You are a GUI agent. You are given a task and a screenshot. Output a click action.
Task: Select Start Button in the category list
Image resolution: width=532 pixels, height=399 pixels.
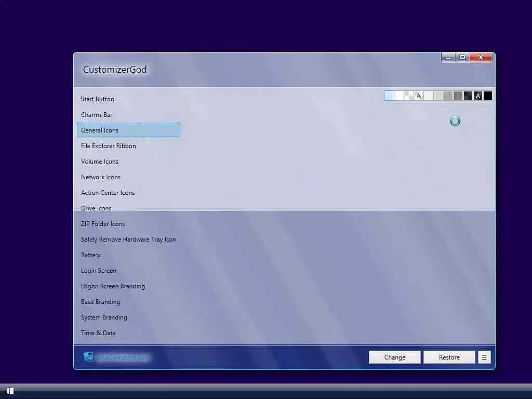pyautogui.click(x=129, y=99)
